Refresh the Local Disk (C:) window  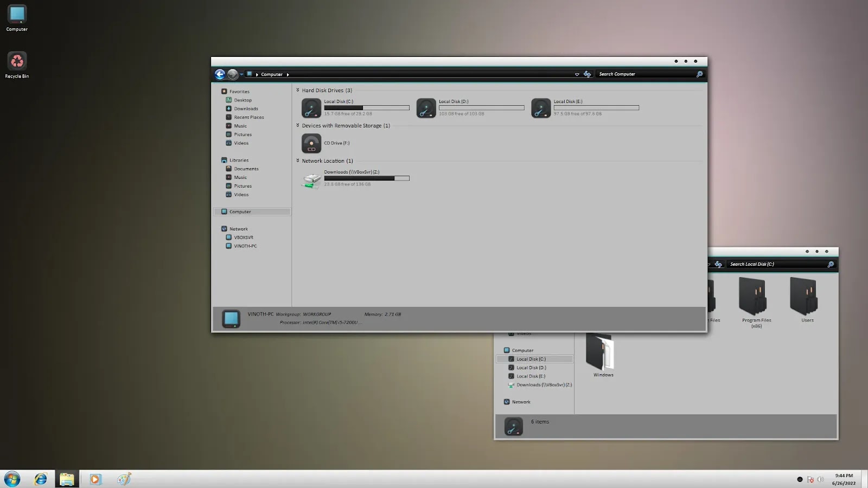pyautogui.click(x=718, y=265)
